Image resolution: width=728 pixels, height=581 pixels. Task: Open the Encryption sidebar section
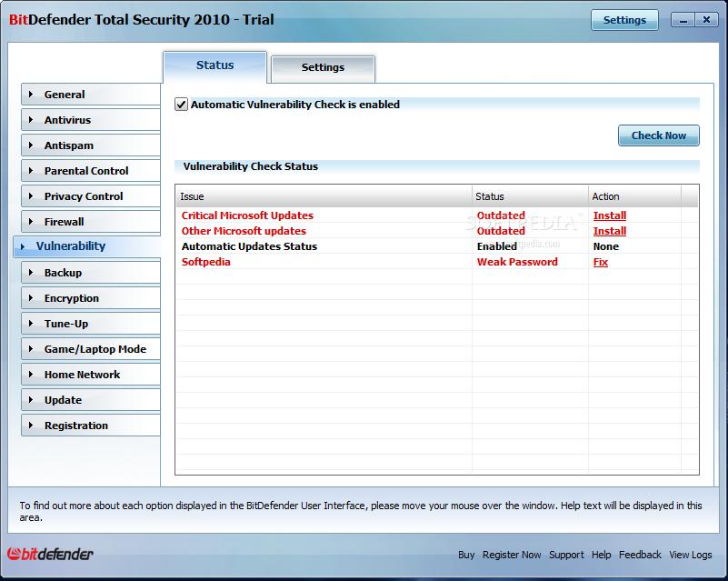[x=71, y=298]
